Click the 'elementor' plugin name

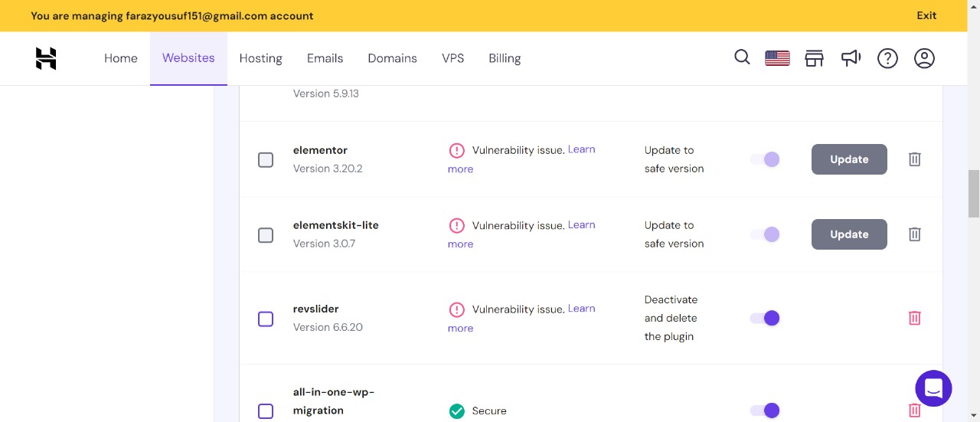coord(320,150)
